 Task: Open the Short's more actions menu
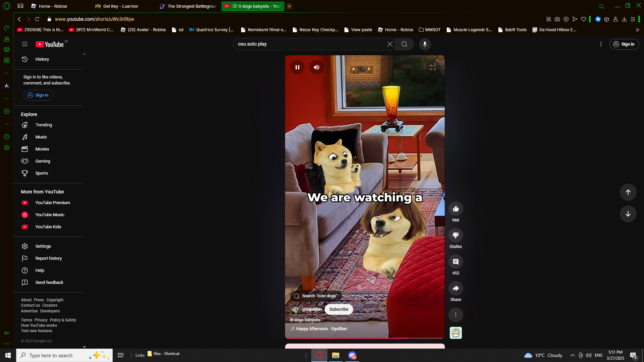[x=455, y=315]
